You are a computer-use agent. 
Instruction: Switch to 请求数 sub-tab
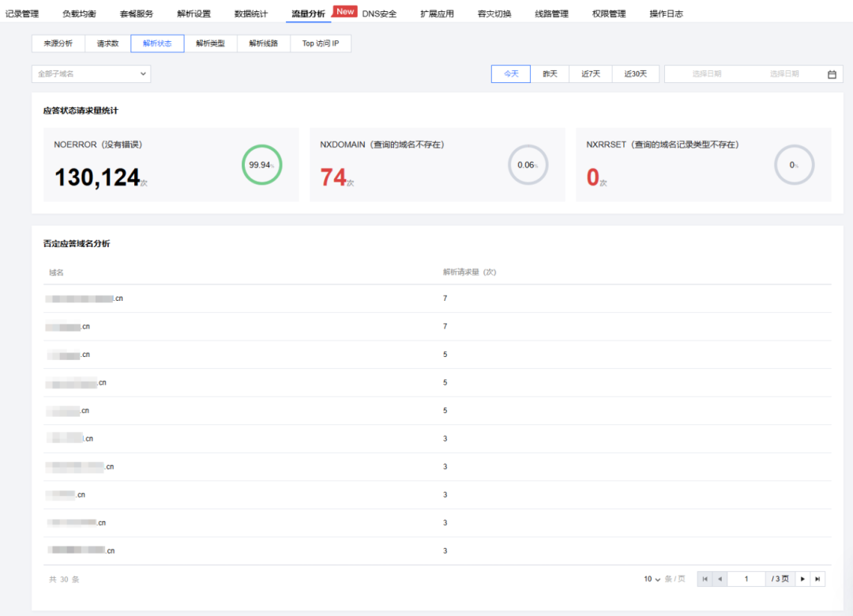107,43
